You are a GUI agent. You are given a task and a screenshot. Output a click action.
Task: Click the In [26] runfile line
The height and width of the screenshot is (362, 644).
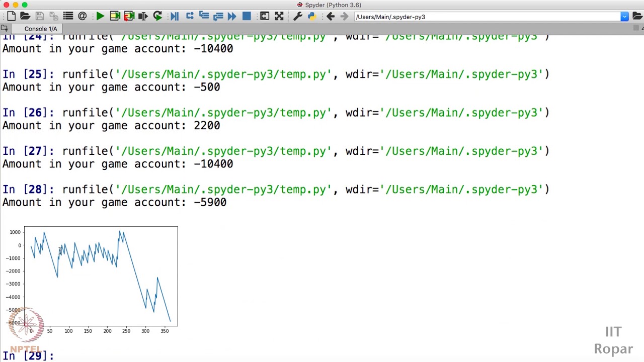pyautogui.click(x=276, y=113)
